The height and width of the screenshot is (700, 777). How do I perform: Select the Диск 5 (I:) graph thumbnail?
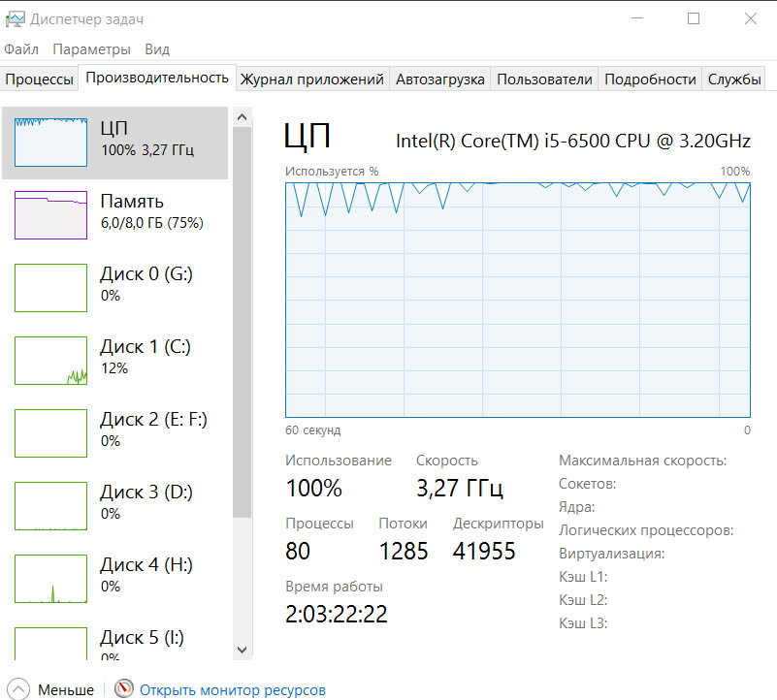pyautogui.click(x=51, y=644)
